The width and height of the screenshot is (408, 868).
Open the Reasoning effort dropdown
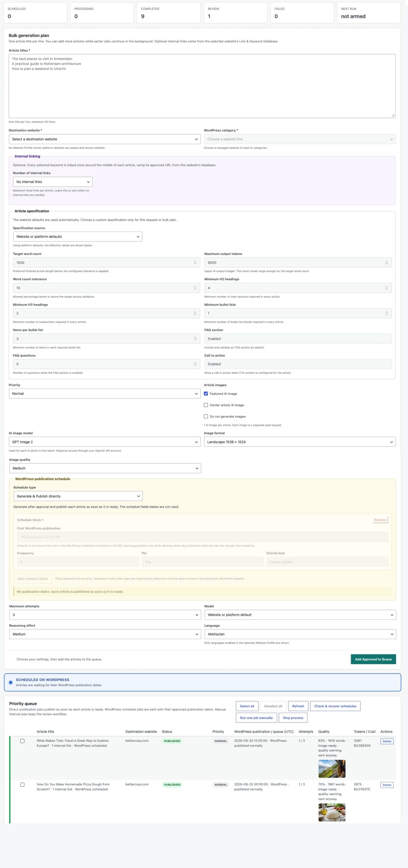point(105,634)
